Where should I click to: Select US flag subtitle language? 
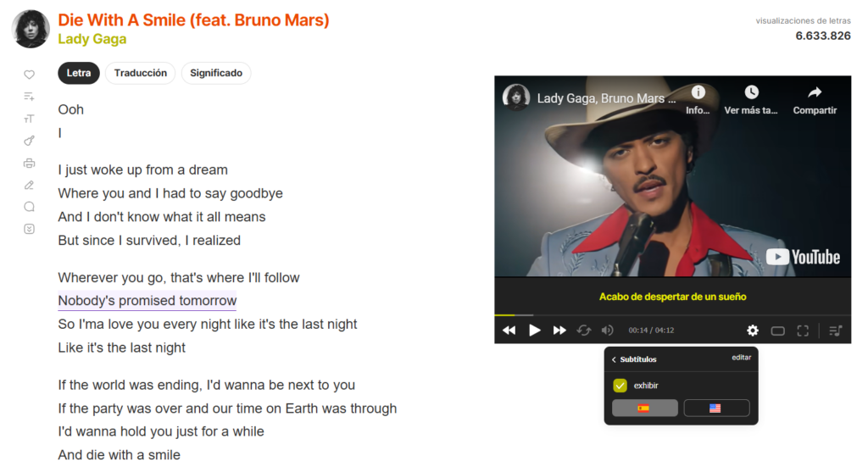tap(716, 409)
